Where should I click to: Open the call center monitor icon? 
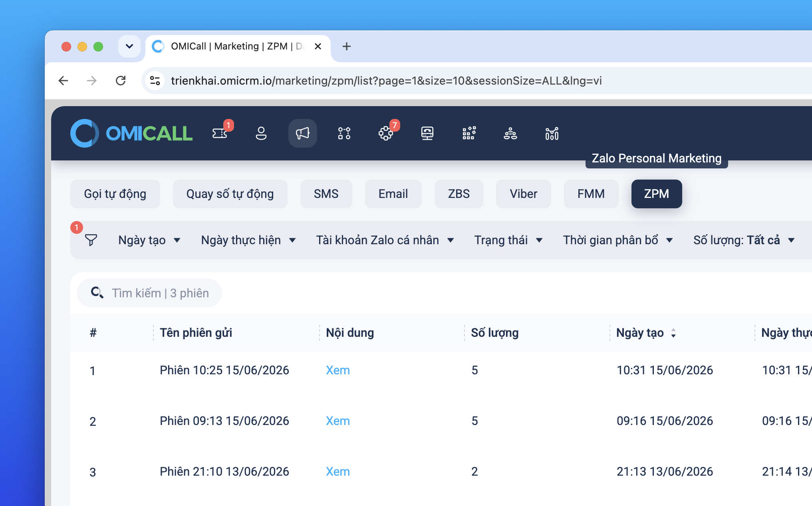[427, 133]
